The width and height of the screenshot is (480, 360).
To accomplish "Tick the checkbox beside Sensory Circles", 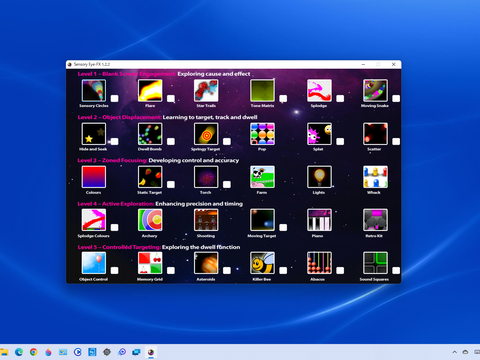I will [x=114, y=98].
